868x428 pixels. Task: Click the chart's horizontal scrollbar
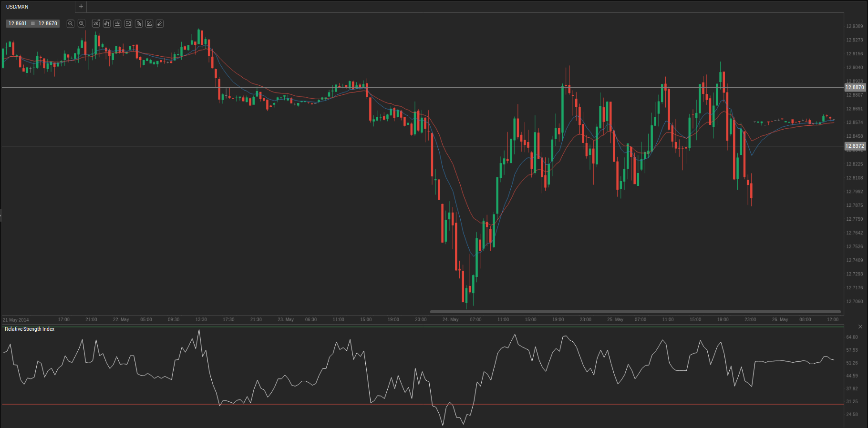(635, 312)
